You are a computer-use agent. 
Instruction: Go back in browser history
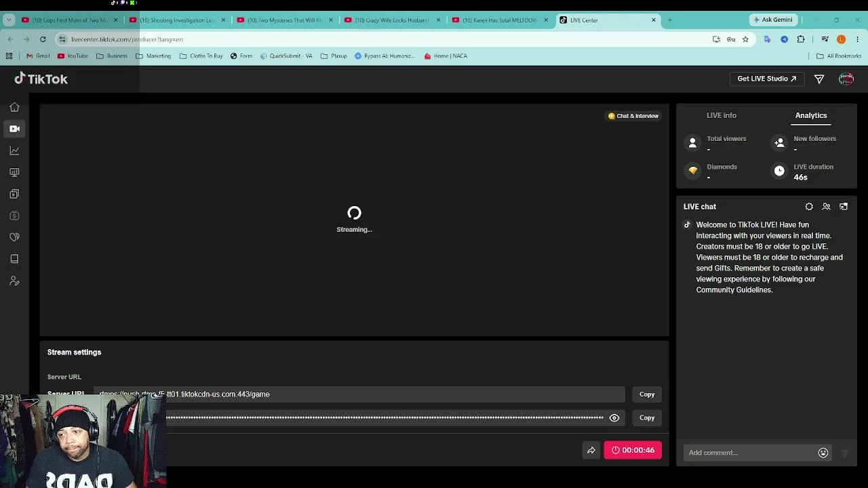(10, 39)
